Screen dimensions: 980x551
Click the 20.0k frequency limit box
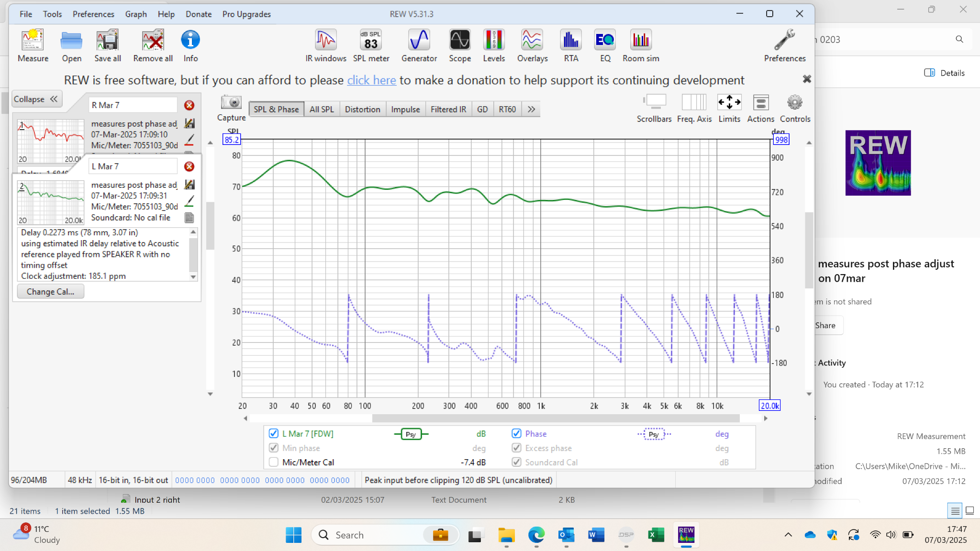pyautogui.click(x=770, y=406)
